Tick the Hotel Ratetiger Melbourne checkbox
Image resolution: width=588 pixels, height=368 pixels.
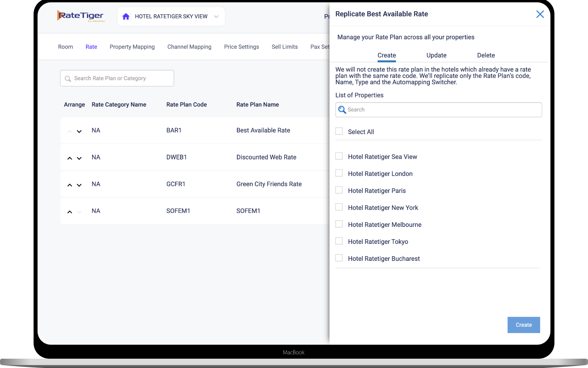pyautogui.click(x=339, y=224)
